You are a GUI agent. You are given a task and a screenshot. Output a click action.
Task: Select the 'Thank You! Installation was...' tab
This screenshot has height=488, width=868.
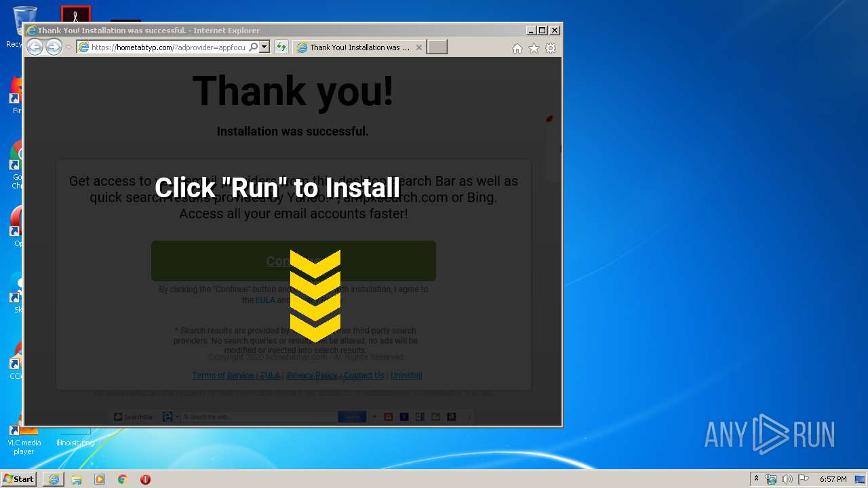tap(360, 47)
